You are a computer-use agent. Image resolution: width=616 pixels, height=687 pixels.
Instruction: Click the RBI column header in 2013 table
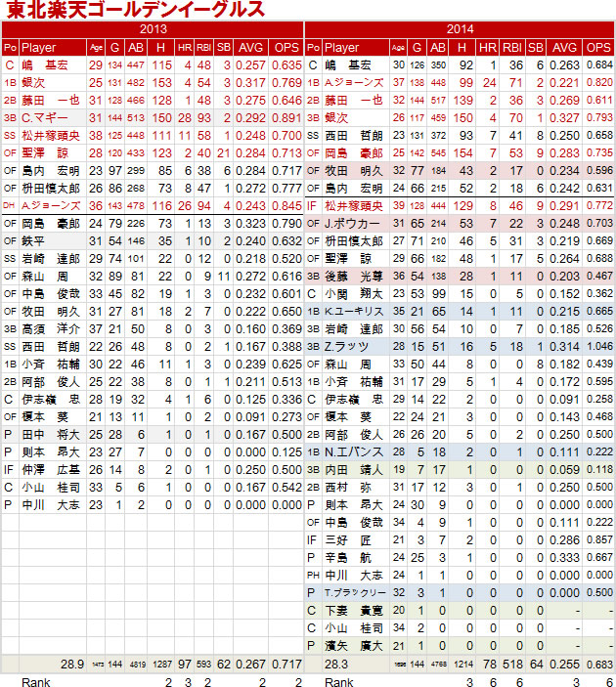click(x=203, y=47)
